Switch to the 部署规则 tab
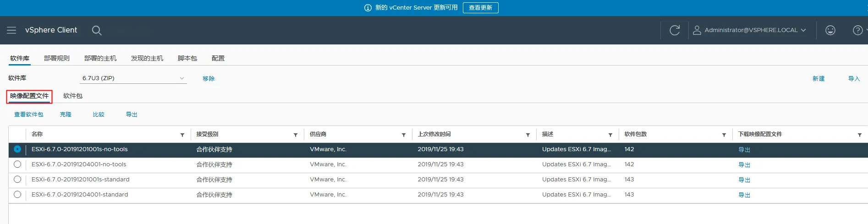This screenshot has height=224, width=868. coord(57,58)
